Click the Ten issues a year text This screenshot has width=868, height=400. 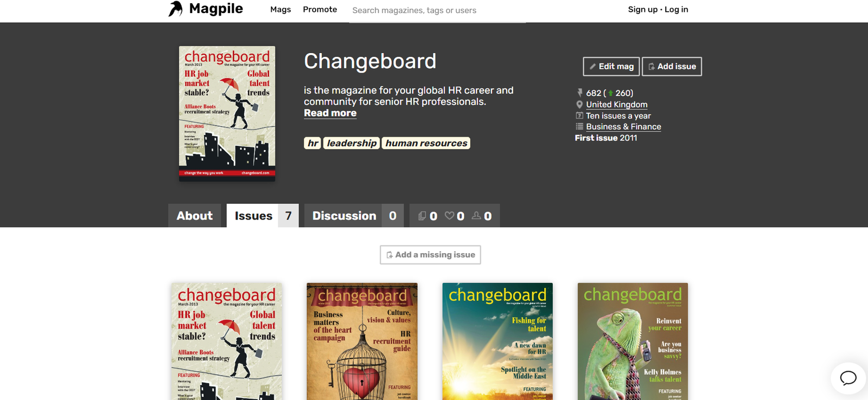(x=618, y=115)
